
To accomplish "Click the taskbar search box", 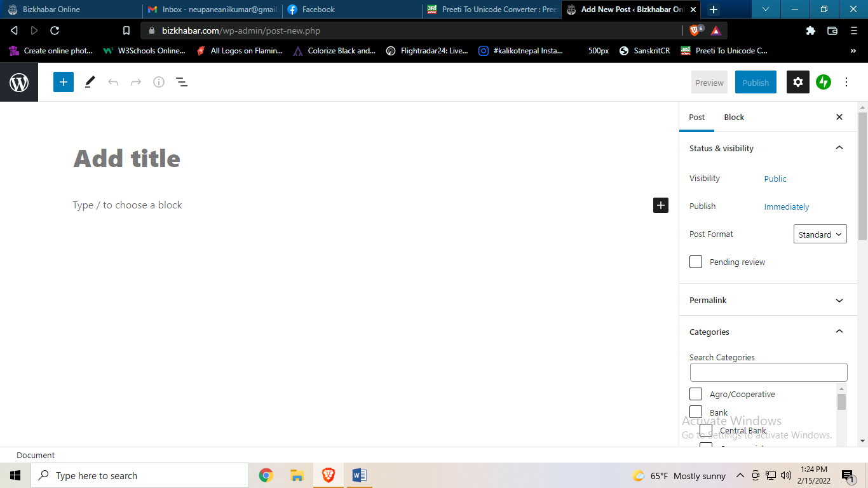I will coord(140,475).
